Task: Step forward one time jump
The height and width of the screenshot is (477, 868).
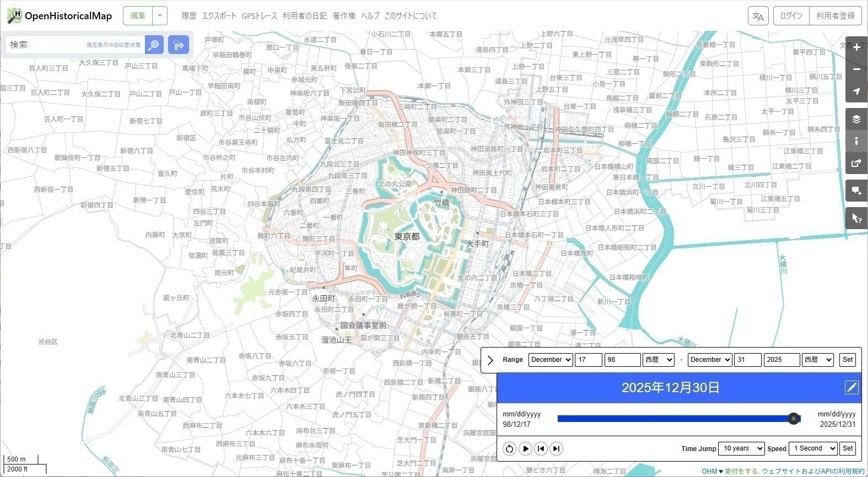Action: pyautogui.click(x=556, y=448)
